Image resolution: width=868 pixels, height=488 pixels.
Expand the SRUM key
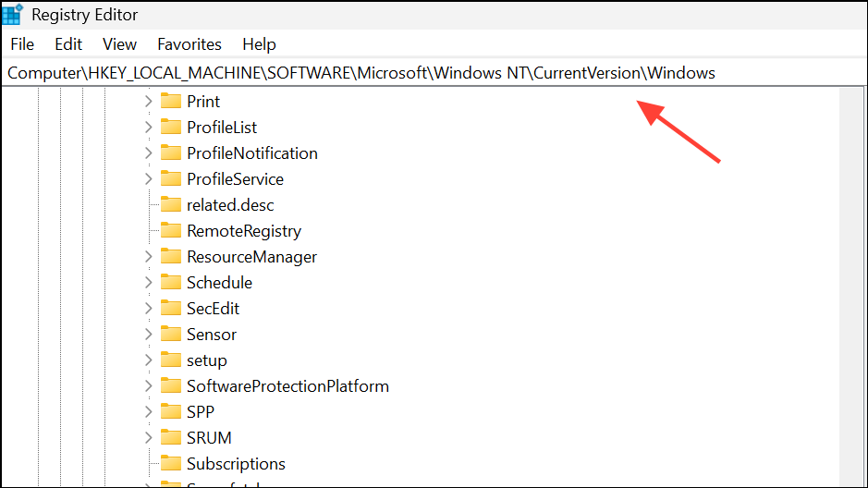(x=148, y=438)
